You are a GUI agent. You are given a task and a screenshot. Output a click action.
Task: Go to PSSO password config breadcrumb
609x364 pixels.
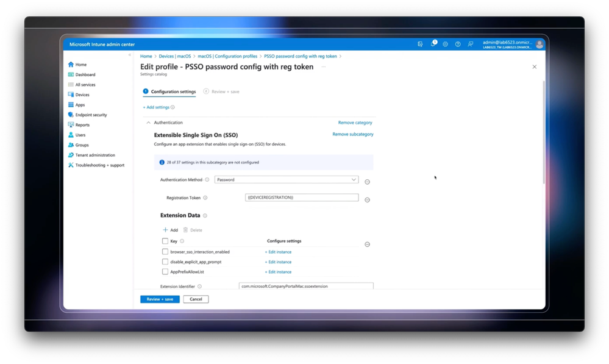[300, 56]
